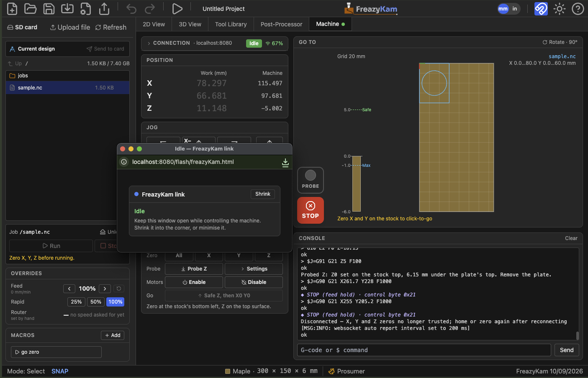Click site info icon beside localhost URL
Screen dimensions: 588x378
[x=124, y=162]
